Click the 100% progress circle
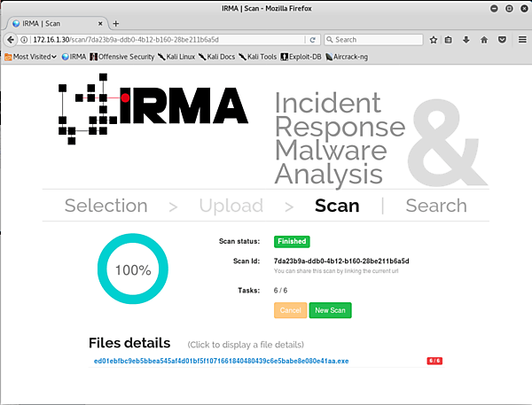The height and width of the screenshot is (405, 532). point(133,269)
